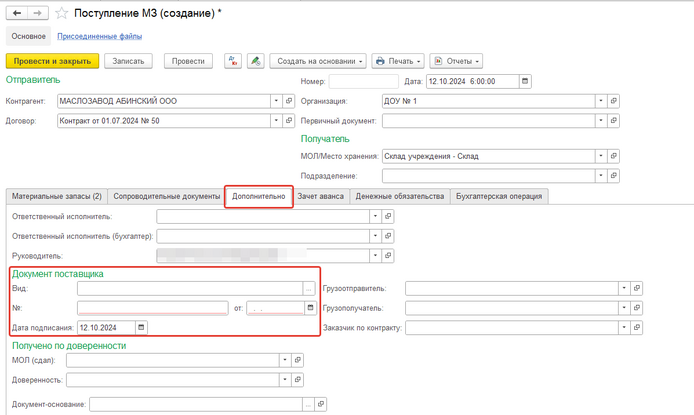
Task: Click the green edit icon in the toolbar
Action: coord(256,61)
